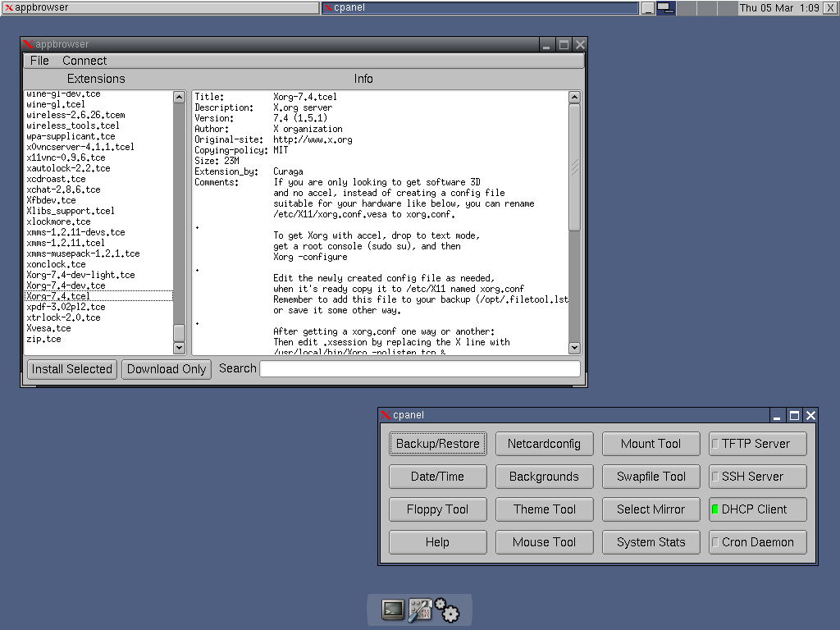
Task: Select xmms-1.2.11-devs.tce extension
Action: tap(99, 232)
